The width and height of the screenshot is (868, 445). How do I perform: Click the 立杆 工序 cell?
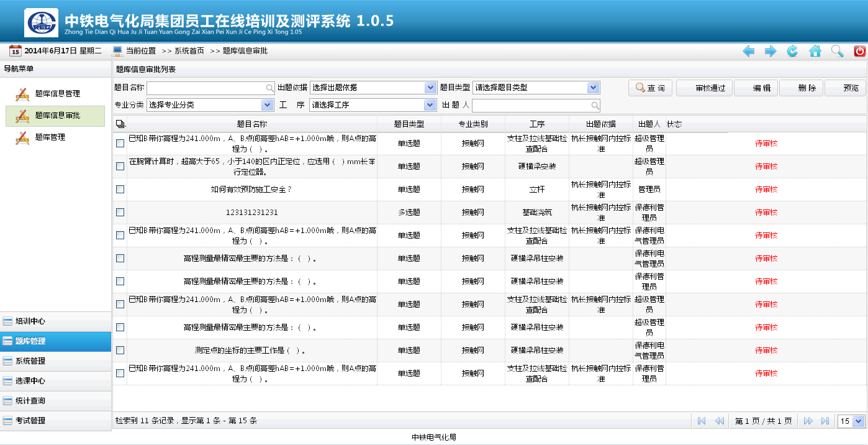537,190
